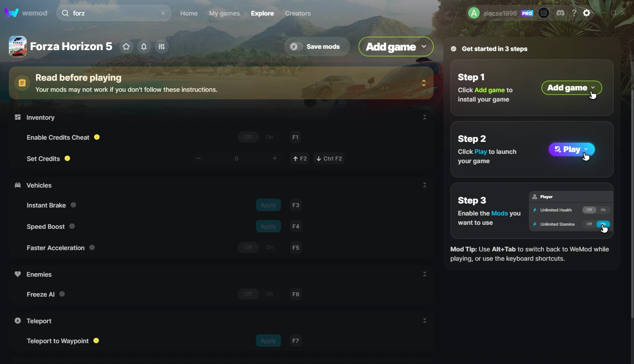Open the Discord icon in the top bar
634x364 pixels.
tap(560, 13)
